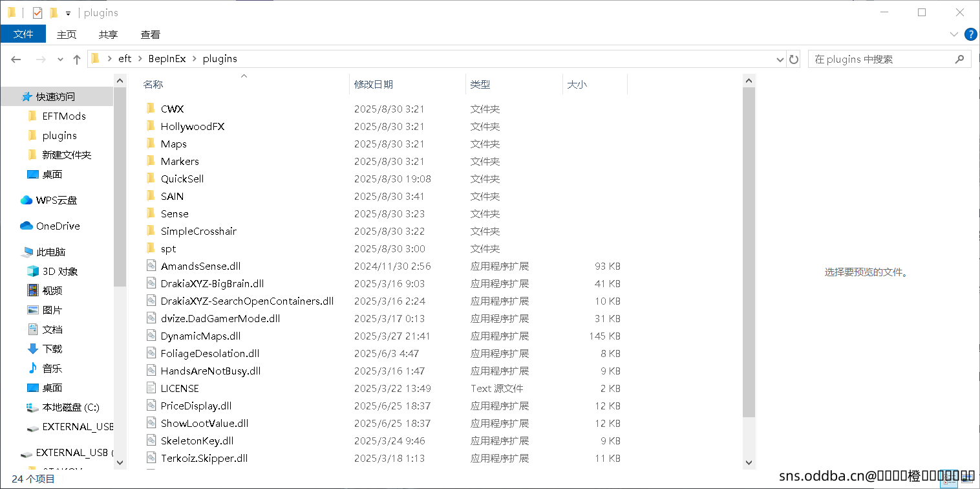
Task: Click navigation pane scrollbar up arrow
Action: 120,80
